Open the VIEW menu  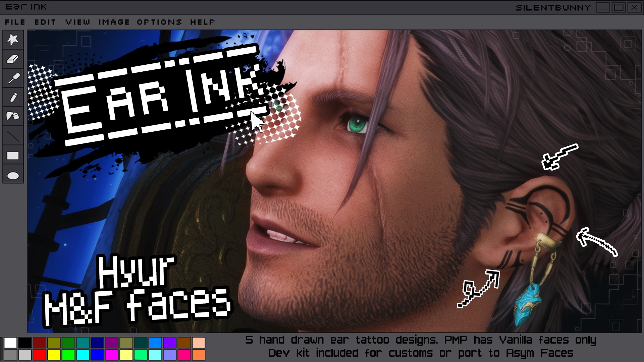[x=78, y=22]
